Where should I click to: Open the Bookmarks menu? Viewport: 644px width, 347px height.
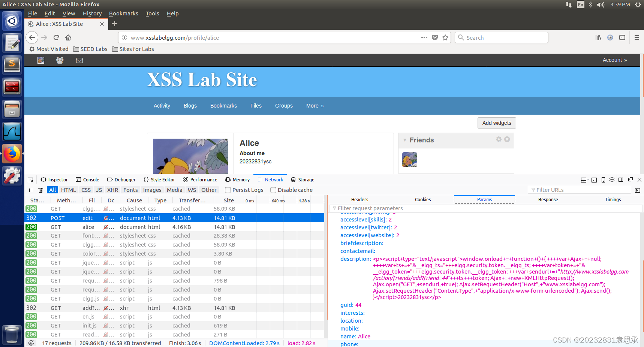(123, 13)
